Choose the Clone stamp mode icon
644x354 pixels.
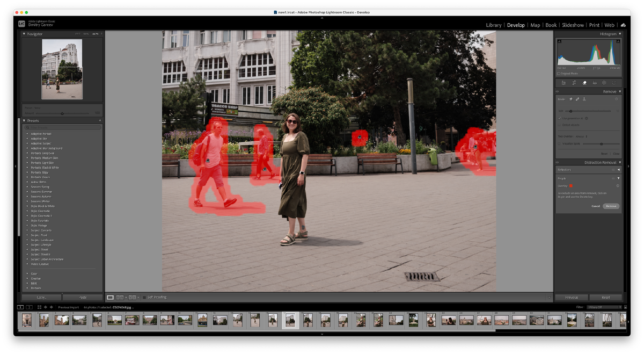click(x=584, y=99)
